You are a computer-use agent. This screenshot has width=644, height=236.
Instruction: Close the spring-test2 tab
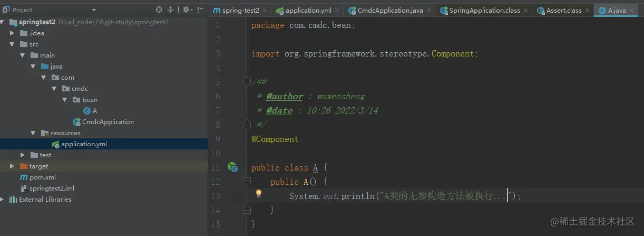click(265, 11)
